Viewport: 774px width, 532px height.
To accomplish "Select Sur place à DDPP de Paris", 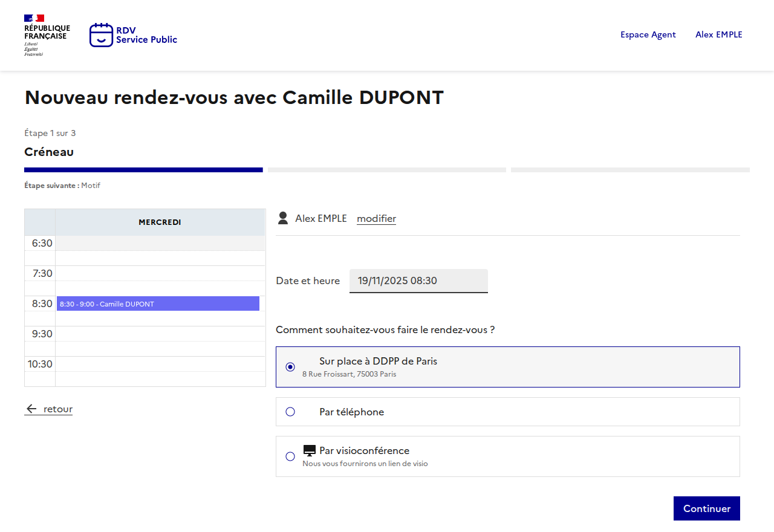I will (x=290, y=367).
